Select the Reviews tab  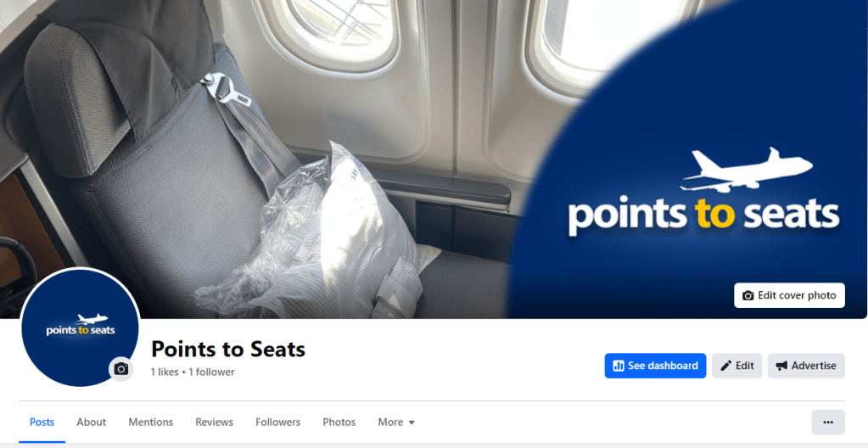coord(214,422)
